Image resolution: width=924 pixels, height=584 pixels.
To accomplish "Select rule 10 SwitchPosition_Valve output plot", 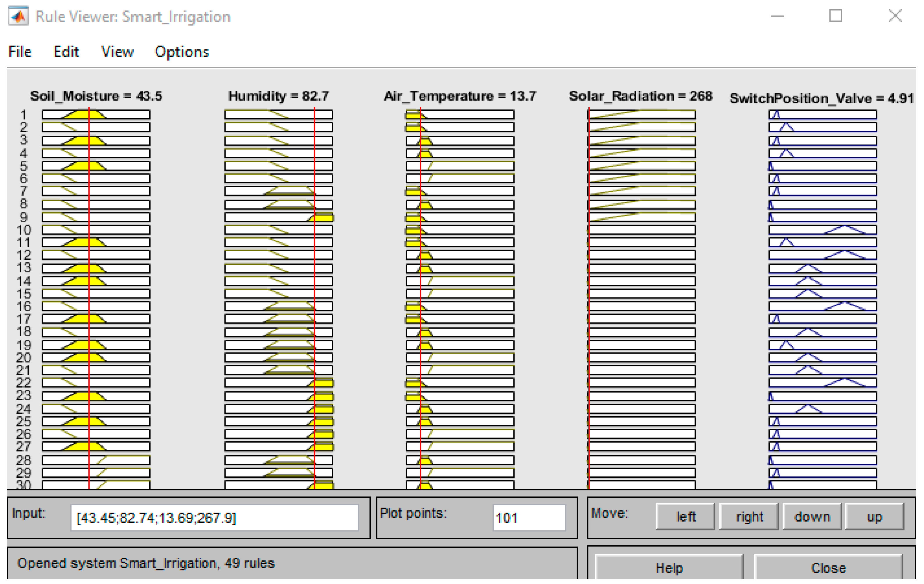I will click(823, 230).
